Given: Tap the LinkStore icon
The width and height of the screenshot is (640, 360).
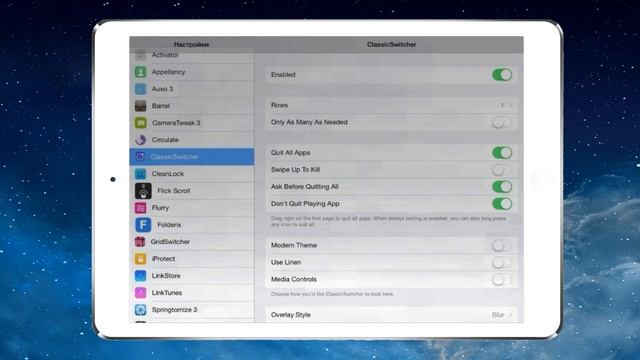Looking at the screenshot, I should [140, 276].
